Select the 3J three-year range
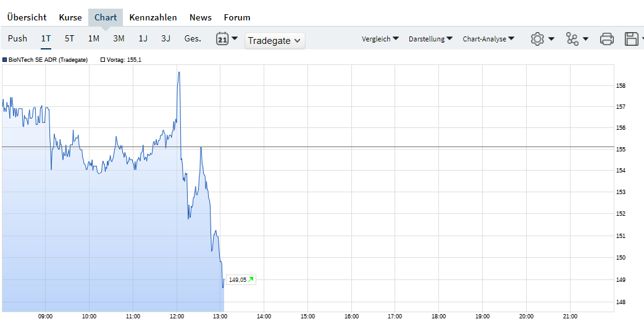 click(x=165, y=39)
